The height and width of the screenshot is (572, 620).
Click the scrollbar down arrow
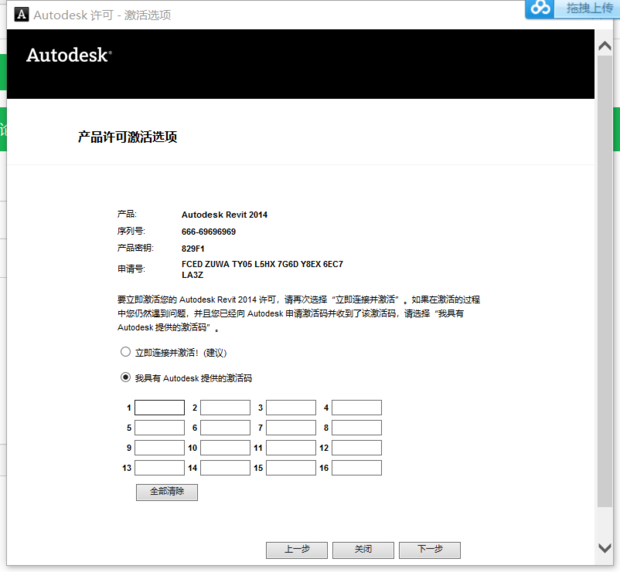(604, 548)
